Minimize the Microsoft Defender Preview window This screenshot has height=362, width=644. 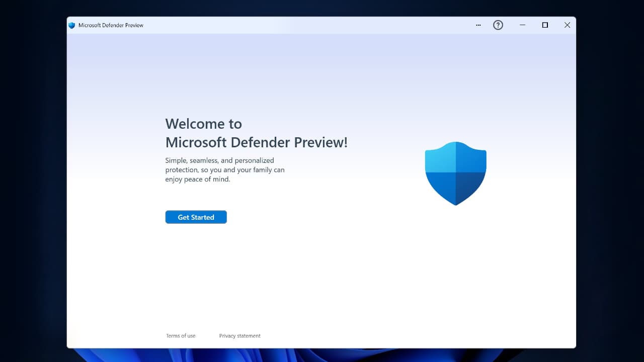(x=522, y=25)
